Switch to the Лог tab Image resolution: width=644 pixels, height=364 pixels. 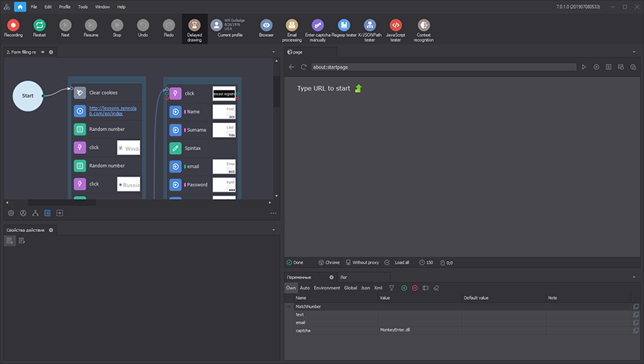[x=344, y=277]
